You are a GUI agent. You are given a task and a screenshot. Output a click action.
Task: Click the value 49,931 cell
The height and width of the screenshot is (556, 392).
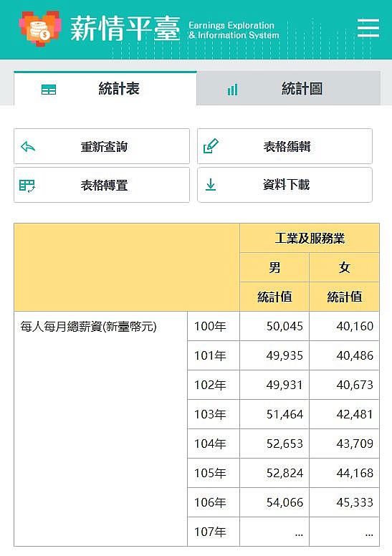(274, 385)
